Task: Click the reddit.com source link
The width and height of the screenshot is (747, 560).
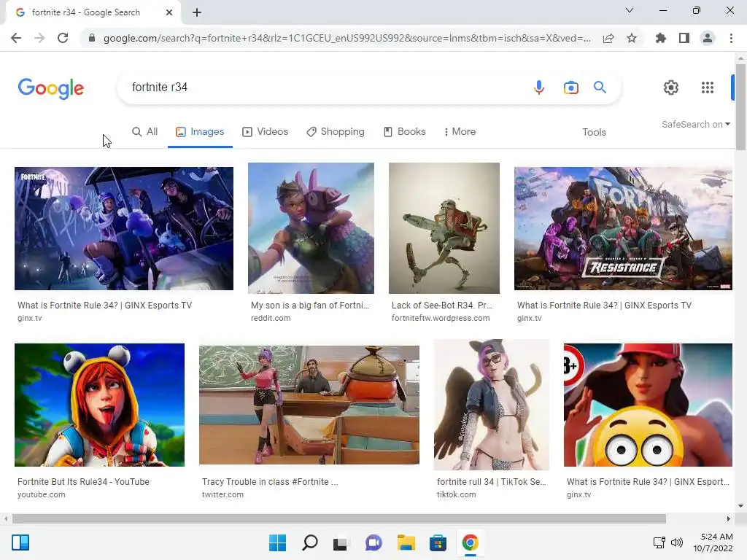Action: (271, 318)
